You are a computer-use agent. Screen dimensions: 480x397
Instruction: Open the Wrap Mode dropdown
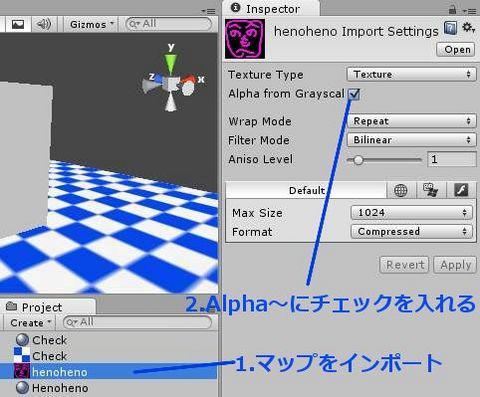click(x=411, y=121)
